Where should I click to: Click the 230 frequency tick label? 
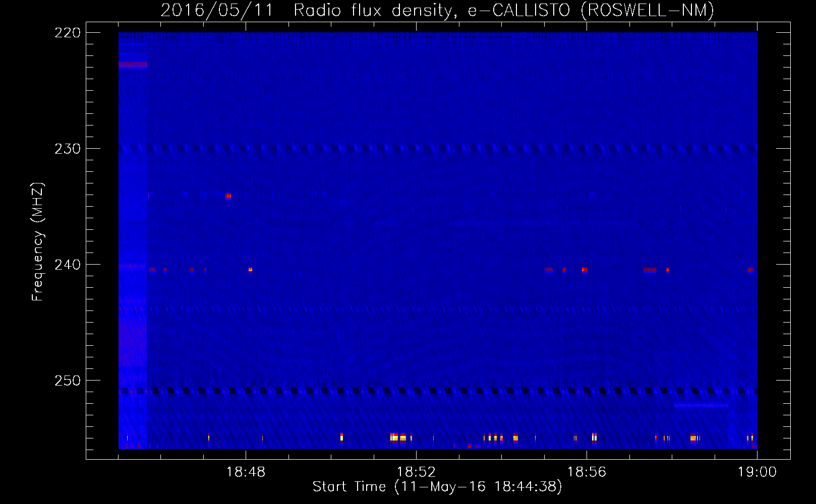pyautogui.click(x=68, y=149)
